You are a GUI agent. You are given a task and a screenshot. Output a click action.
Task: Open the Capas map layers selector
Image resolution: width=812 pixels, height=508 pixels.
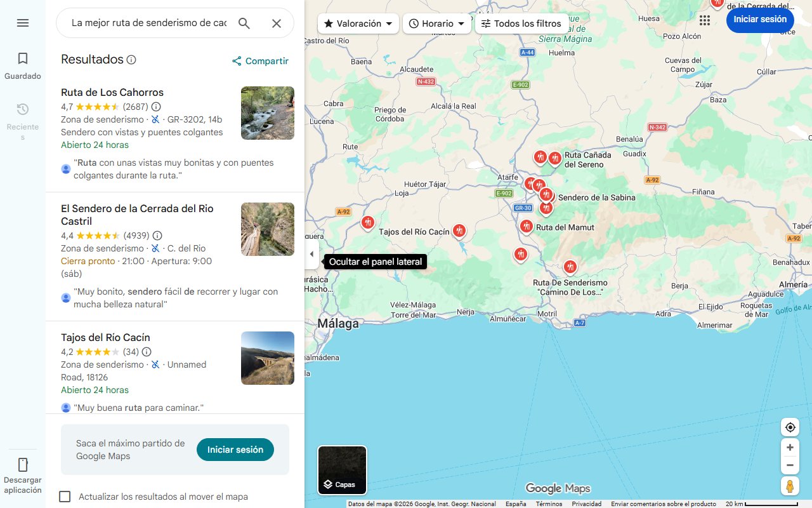pos(342,470)
